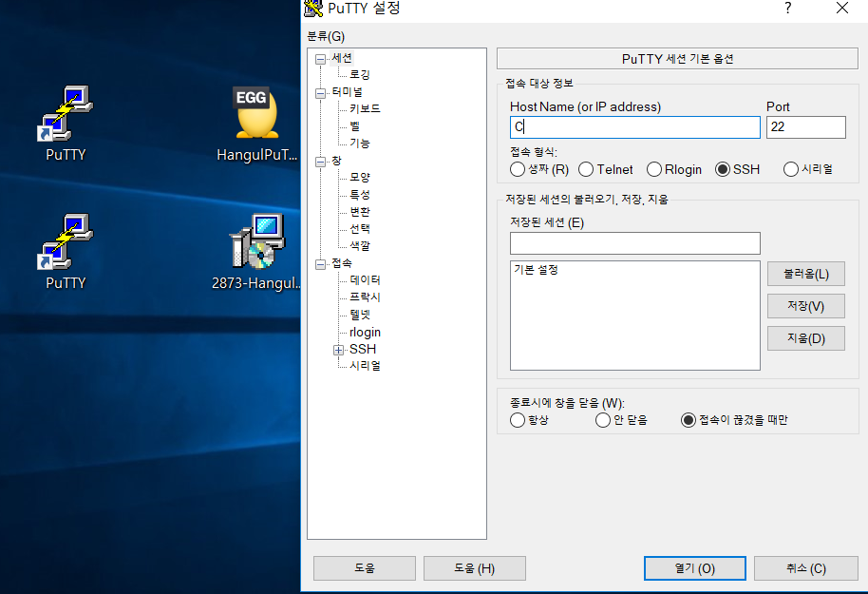This screenshot has height=594, width=868.
Task: Select 세션 category in tree
Action: [x=342, y=58]
